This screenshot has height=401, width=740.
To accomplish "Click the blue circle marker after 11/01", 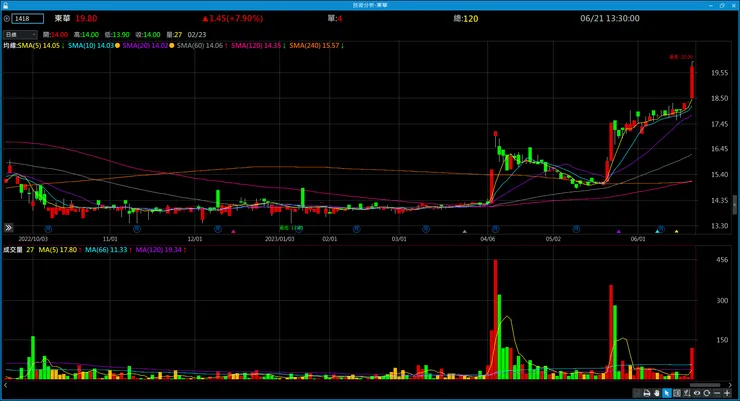I will pos(137,229).
